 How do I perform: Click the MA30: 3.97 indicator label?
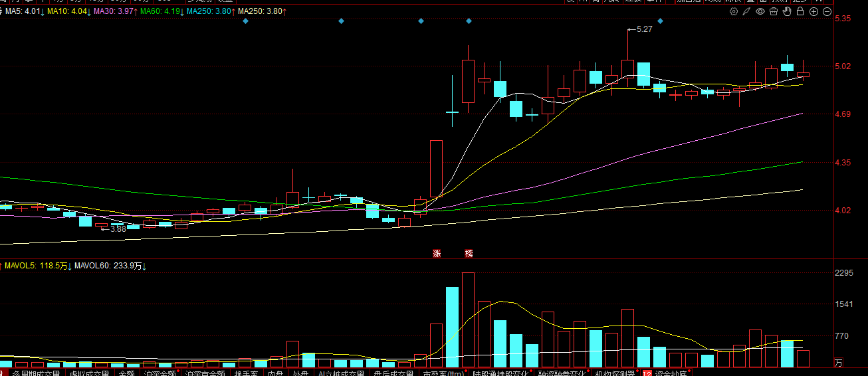point(116,12)
